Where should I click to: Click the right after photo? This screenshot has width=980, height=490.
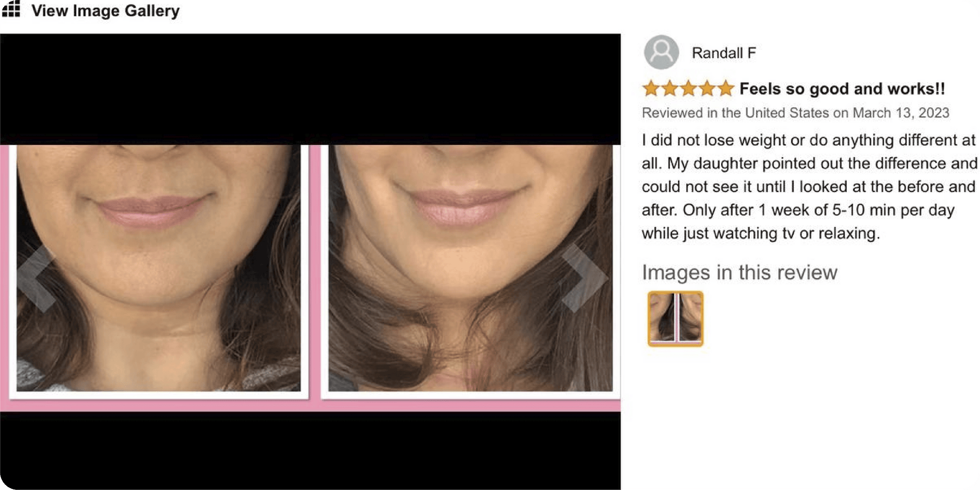tap(470, 268)
